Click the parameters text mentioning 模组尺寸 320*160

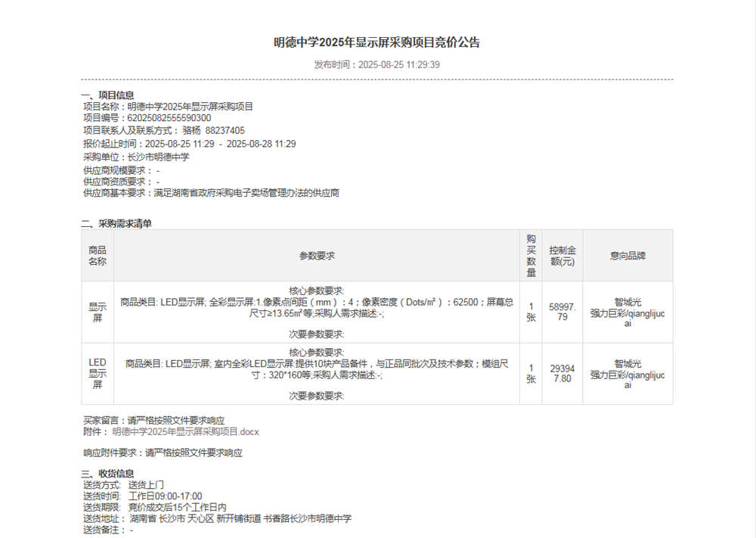click(x=317, y=369)
